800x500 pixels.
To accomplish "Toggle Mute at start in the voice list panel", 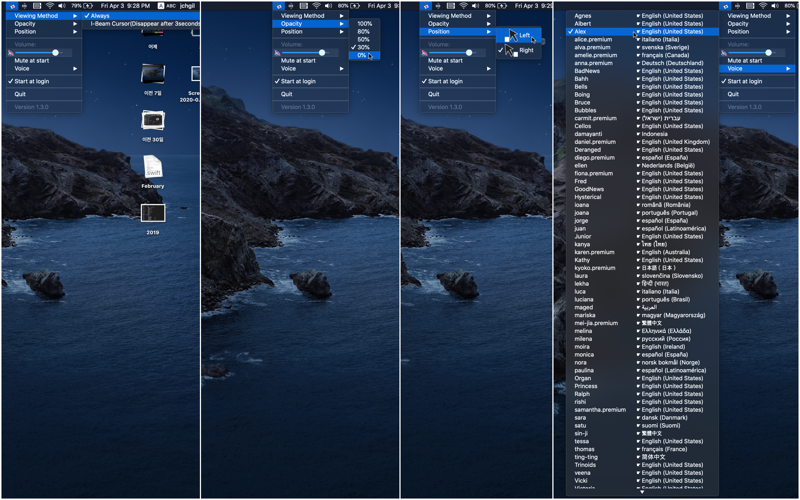I will 757,61.
